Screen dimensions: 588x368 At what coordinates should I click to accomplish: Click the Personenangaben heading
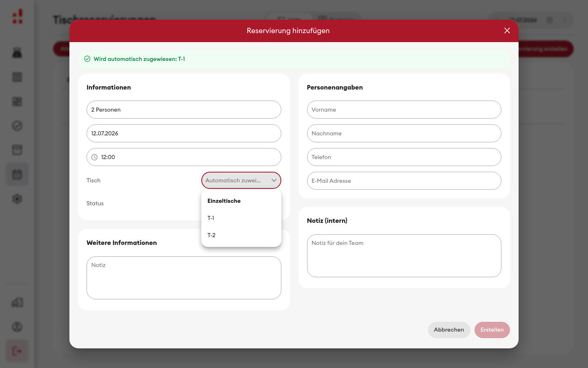[x=335, y=87]
